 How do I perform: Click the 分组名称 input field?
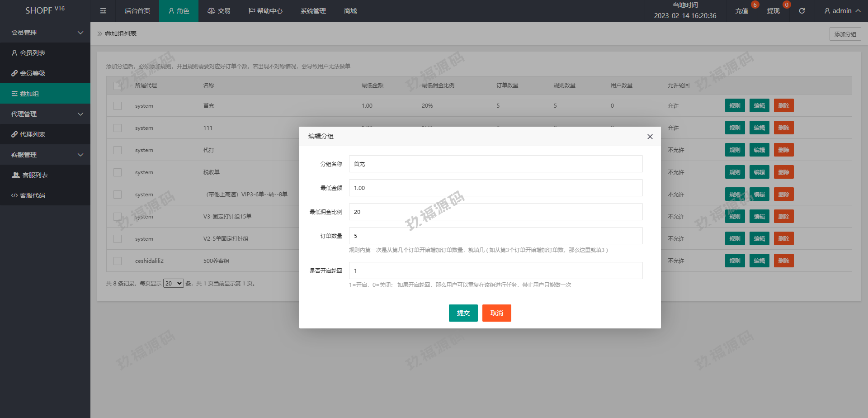[x=495, y=164]
